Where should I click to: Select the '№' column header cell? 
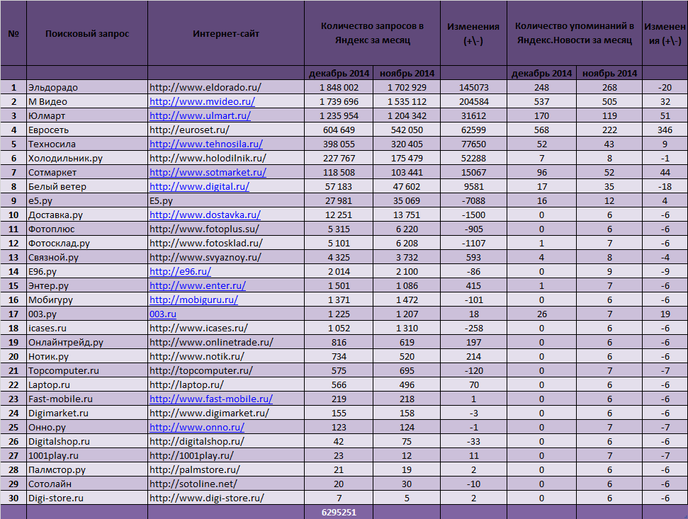[14, 34]
